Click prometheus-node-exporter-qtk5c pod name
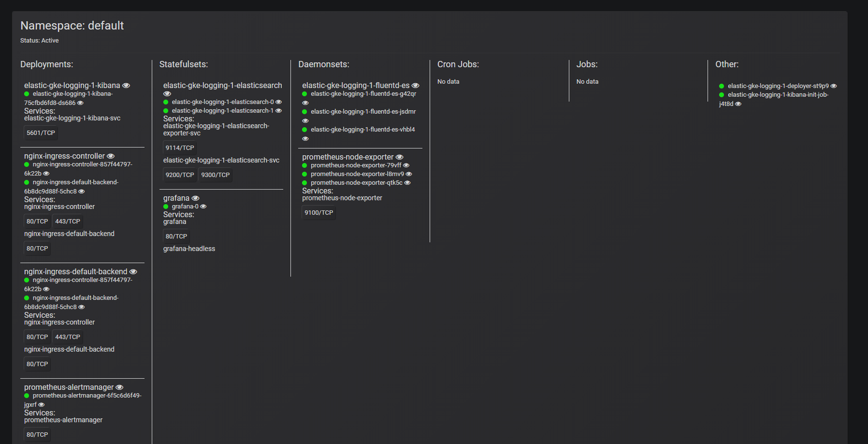 click(357, 183)
